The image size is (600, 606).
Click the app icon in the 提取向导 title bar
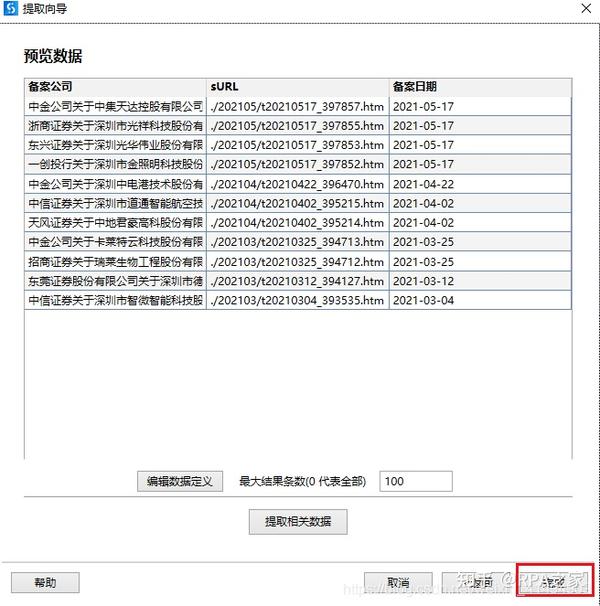pyautogui.click(x=11, y=9)
